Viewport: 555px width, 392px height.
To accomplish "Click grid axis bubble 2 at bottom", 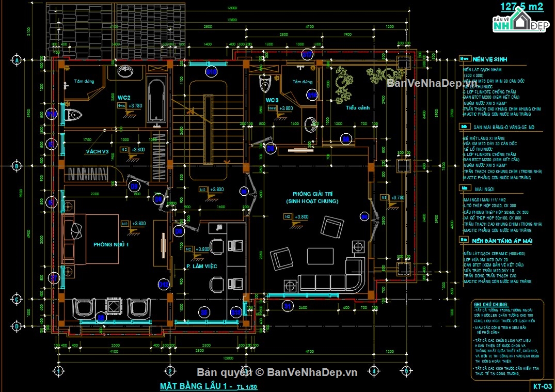I will coord(169,370).
